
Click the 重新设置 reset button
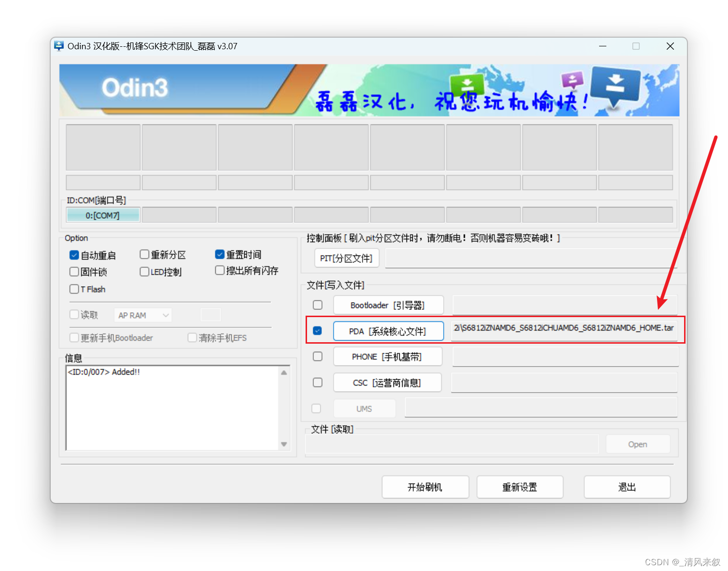click(520, 487)
